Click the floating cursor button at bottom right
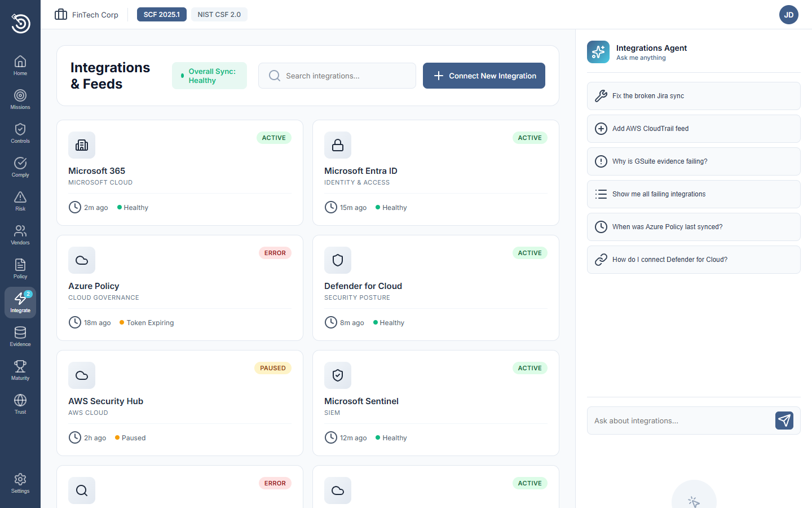Viewport: 812px width, 508px height. [694, 501]
